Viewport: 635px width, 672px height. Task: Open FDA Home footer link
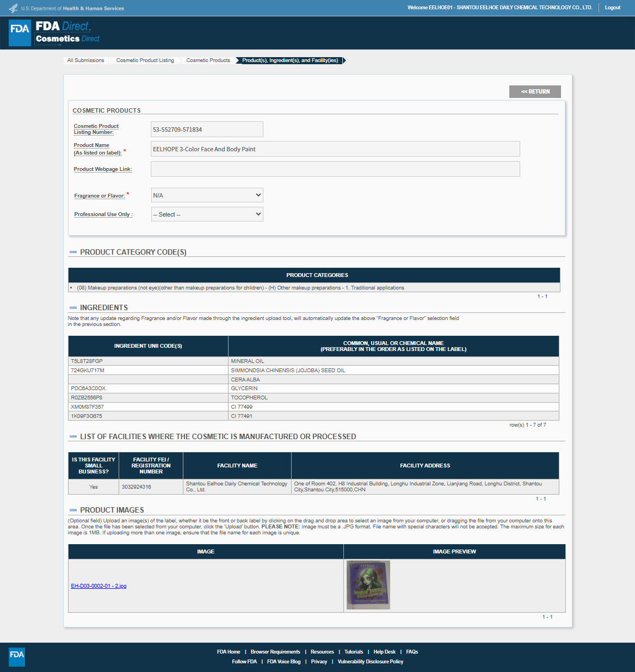click(x=229, y=652)
